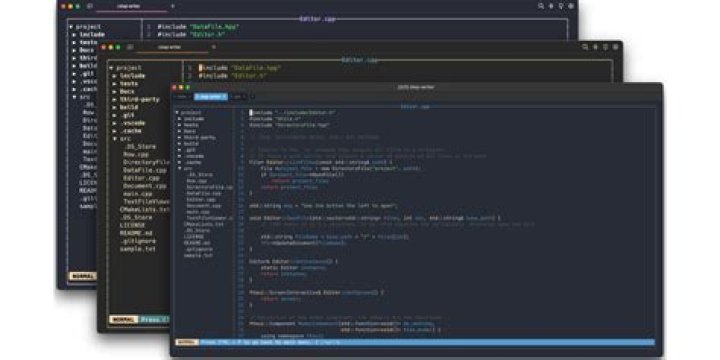Click line 1 #include DataFile.hpp, rearmost window
Viewport: 720px width, 360px height.
click(x=198, y=27)
